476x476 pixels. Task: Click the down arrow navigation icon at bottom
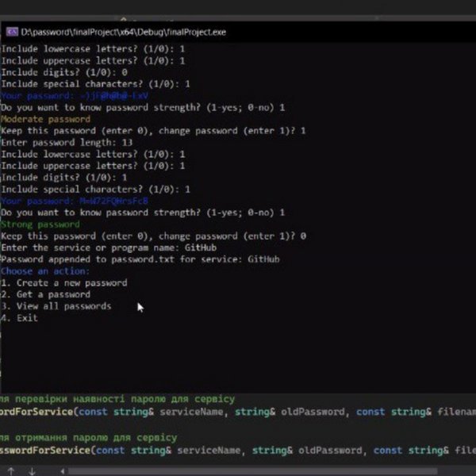[32, 471]
